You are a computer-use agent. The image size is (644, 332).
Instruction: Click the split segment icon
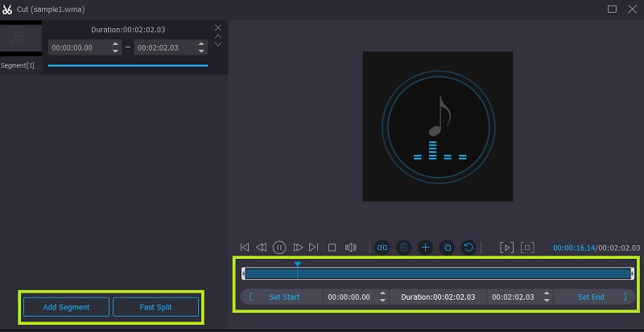(x=383, y=248)
